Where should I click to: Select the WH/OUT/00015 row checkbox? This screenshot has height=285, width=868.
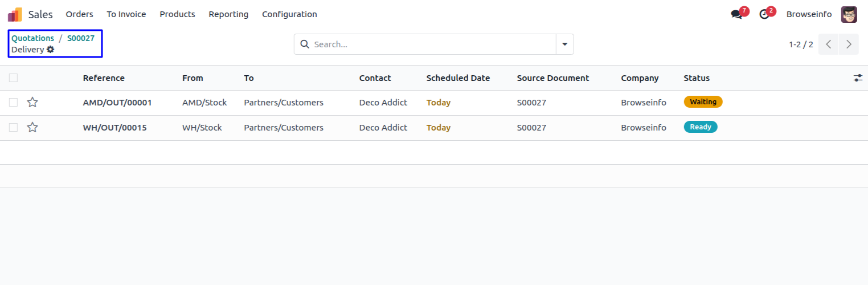point(13,128)
